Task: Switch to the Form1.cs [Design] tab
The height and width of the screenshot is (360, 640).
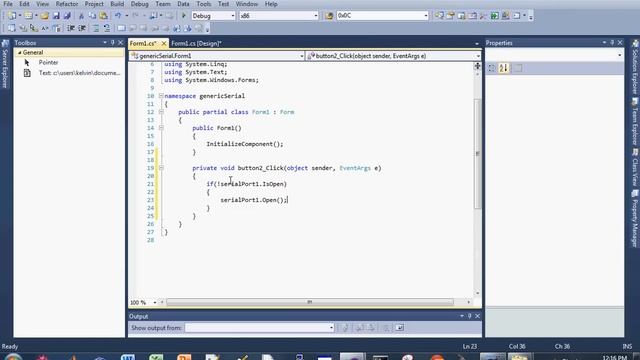Action: coord(196,43)
